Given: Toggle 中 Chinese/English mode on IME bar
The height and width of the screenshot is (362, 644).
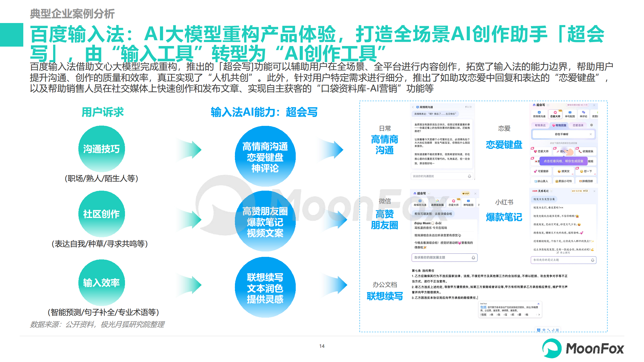Looking at the screenshot, I should [544, 330].
